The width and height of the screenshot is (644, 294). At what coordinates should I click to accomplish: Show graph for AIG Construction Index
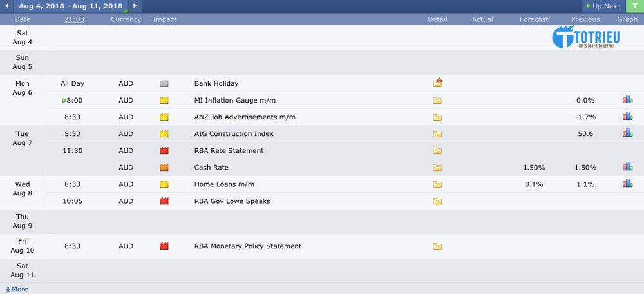point(627,133)
